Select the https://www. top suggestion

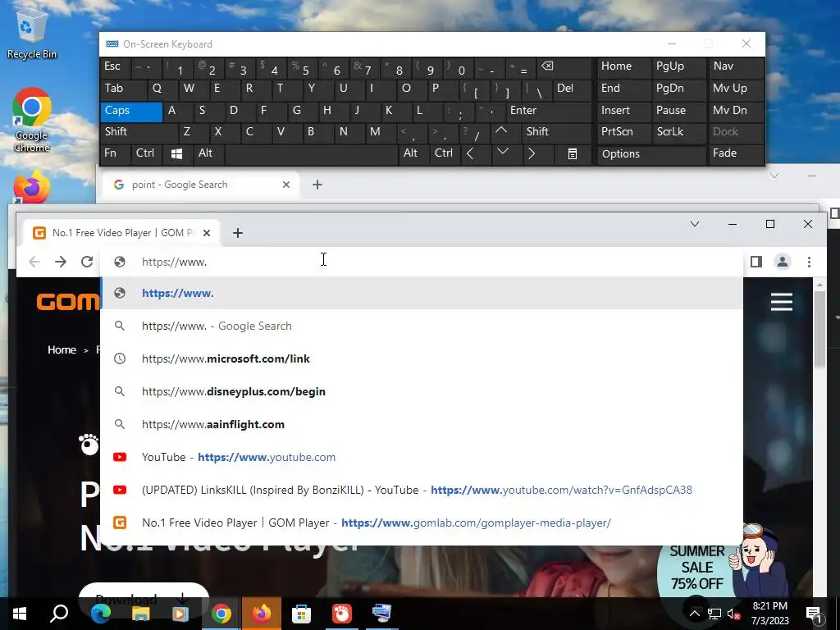click(x=422, y=293)
